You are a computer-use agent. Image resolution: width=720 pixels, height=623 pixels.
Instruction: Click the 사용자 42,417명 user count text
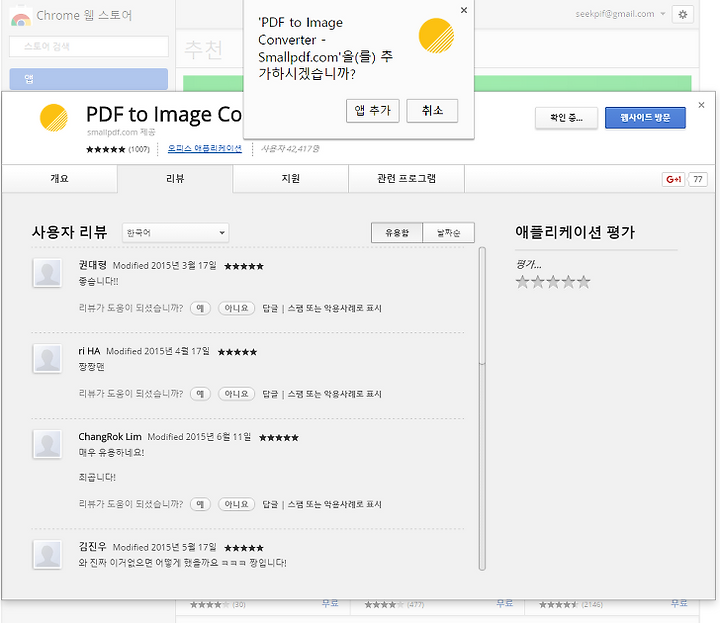290,149
